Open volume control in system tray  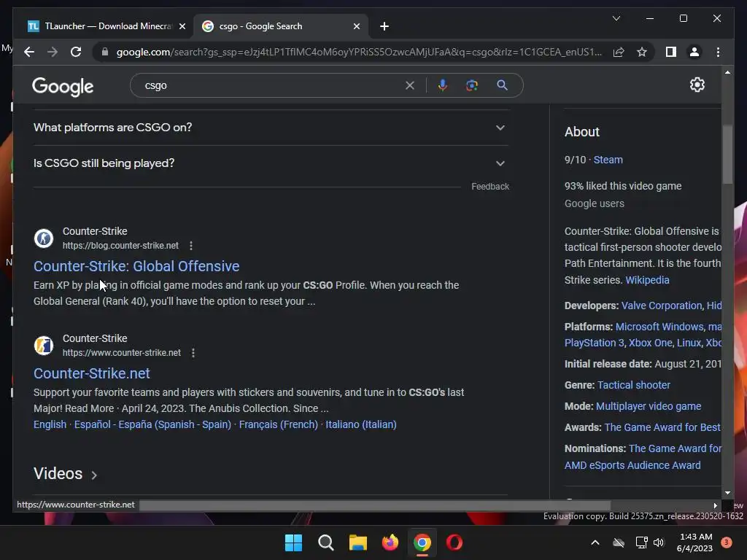659,542
